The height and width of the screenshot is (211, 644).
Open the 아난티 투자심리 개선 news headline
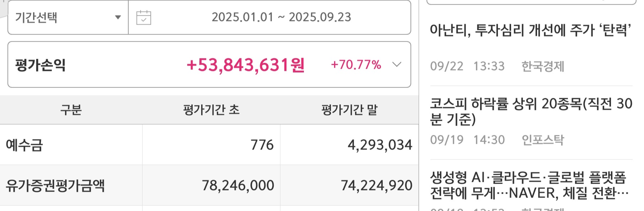point(531,30)
